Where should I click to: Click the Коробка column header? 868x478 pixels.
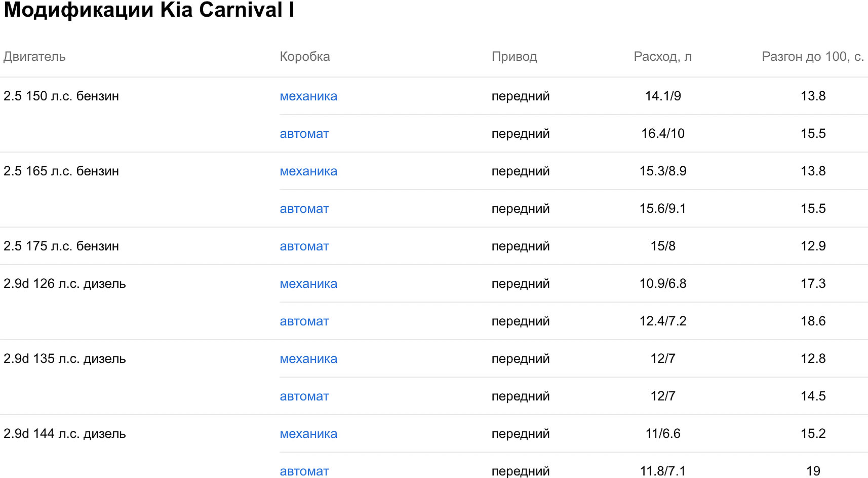305,57
